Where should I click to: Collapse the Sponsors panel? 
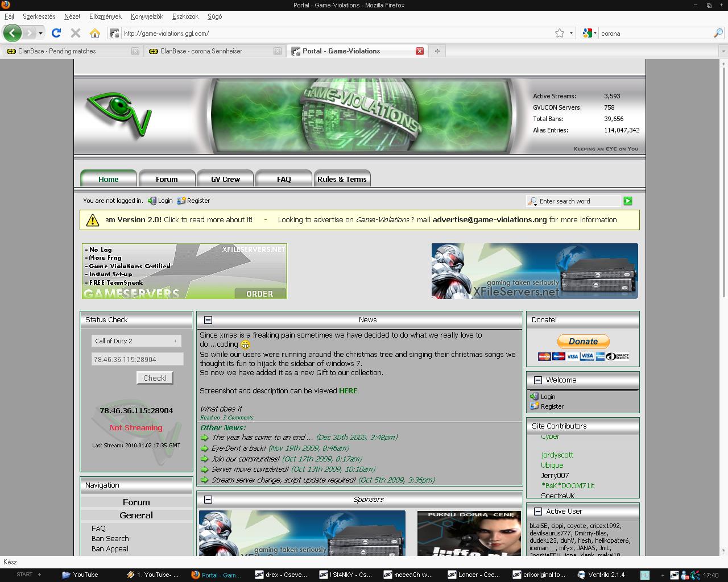(208, 500)
